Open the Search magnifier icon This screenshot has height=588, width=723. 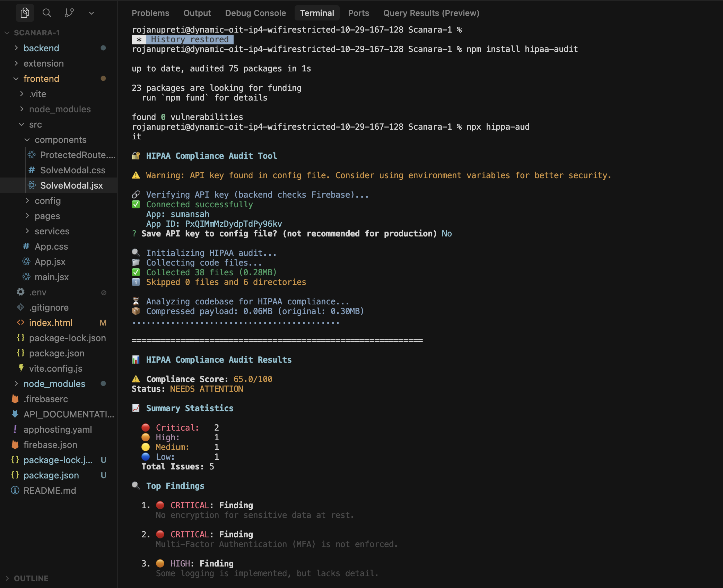(47, 13)
